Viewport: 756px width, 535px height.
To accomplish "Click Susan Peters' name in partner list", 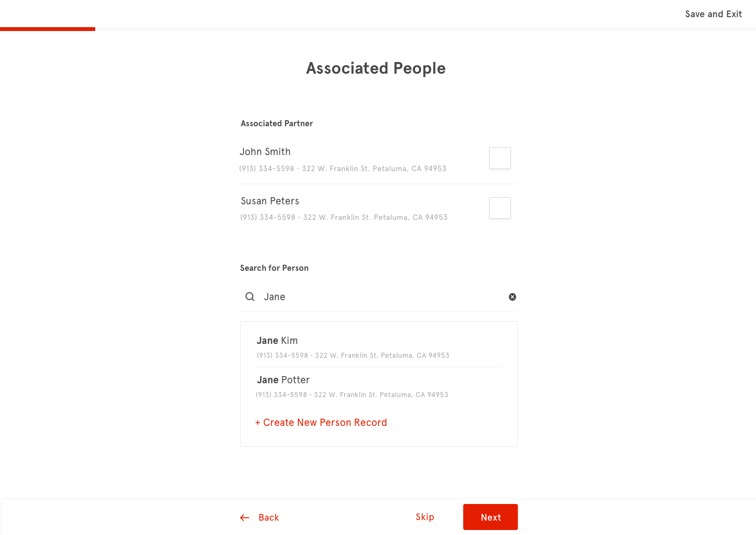I will [x=270, y=201].
